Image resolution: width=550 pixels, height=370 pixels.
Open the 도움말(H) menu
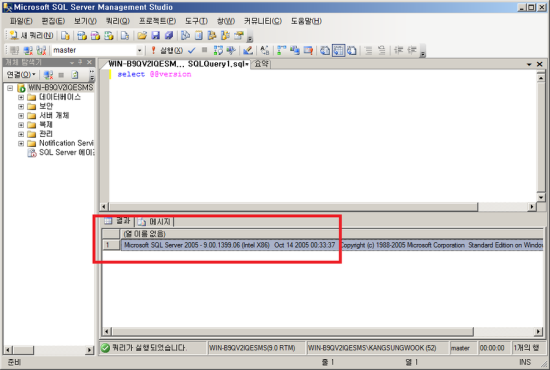tap(306, 21)
